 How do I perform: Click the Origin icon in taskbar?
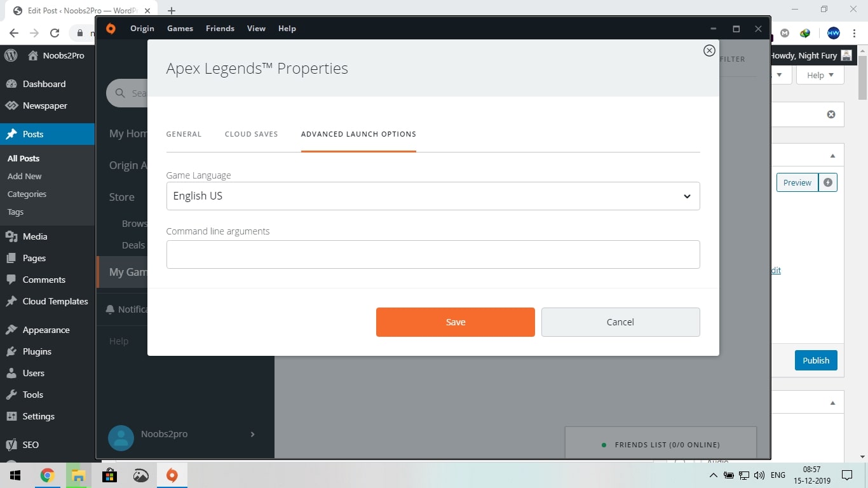point(172,475)
